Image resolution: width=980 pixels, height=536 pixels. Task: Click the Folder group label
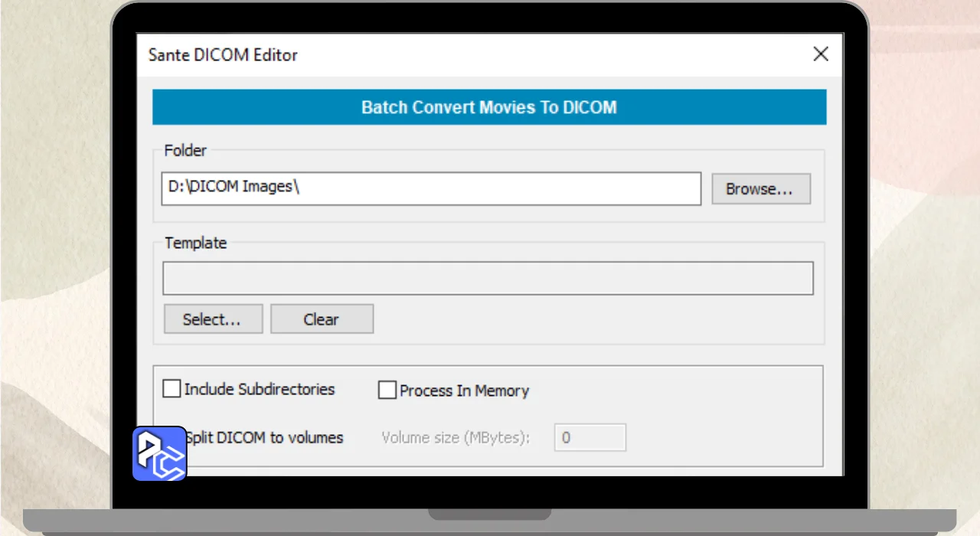(x=185, y=150)
